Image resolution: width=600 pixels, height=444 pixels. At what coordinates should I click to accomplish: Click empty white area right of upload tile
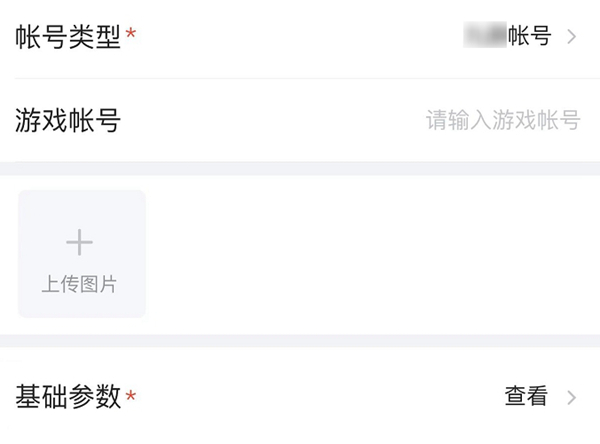(x=370, y=254)
